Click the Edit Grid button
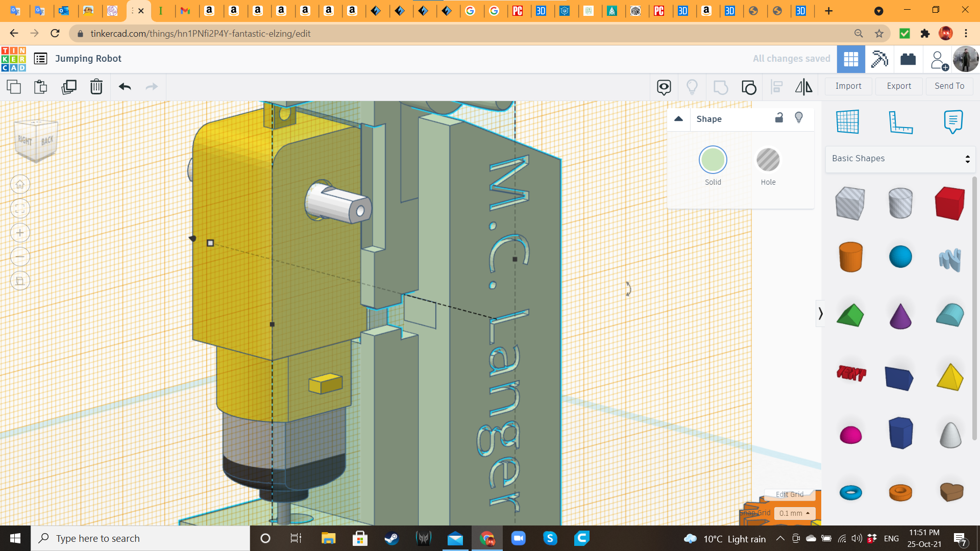 pyautogui.click(x=789, y=494)
